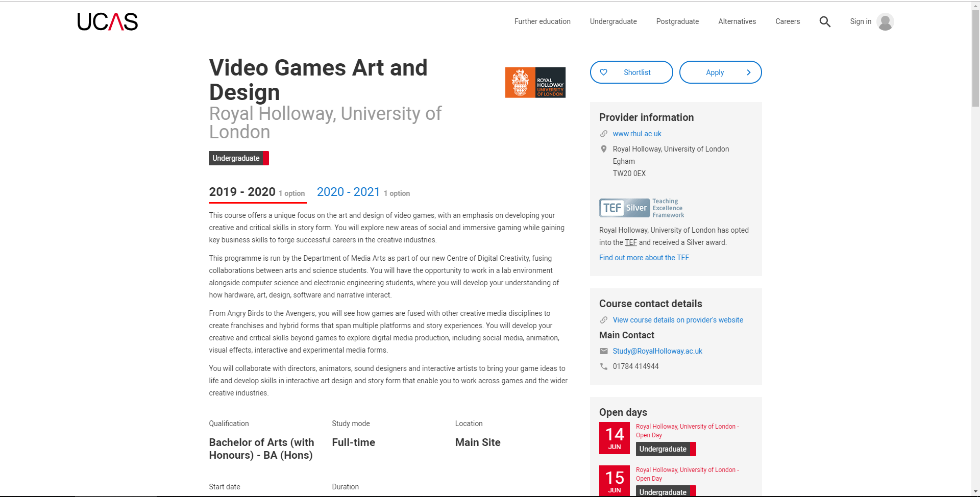Screen dimensions: 980x497
Task: Open the search magnifier icon
Action: [825, 21]
